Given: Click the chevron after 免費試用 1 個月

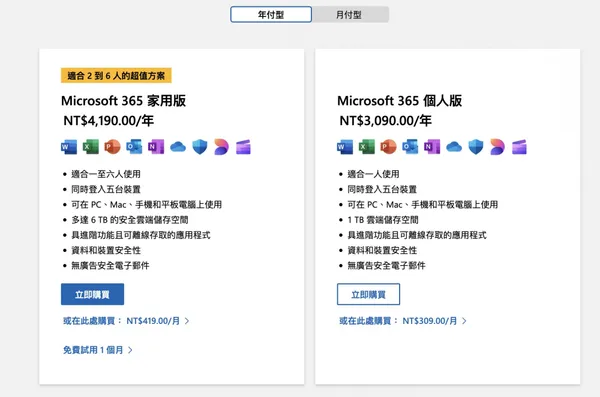Looking at the screenshot, I should 130,350.
